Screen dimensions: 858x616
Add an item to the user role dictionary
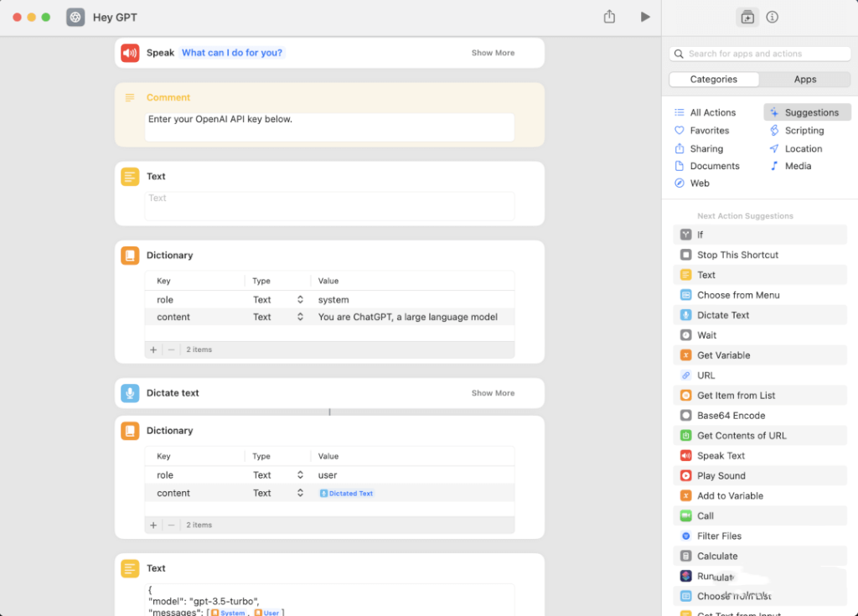click(153, 525)
